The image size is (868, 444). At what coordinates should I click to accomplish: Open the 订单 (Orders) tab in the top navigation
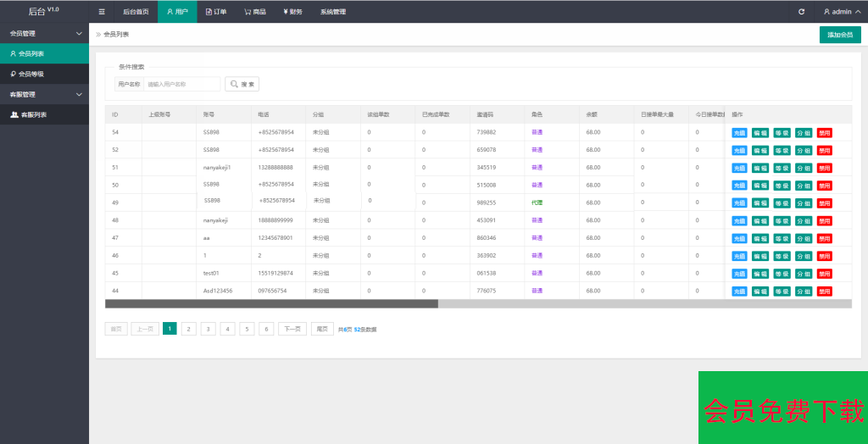[x=216, y=12]
